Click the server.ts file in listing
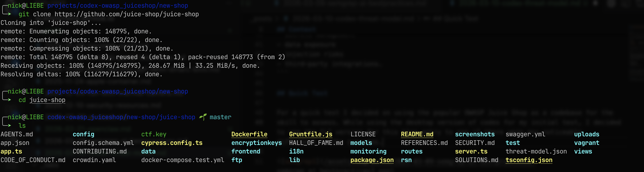This screenshot has height=172, width=644. pyautogui.click(x=471, y=151)
